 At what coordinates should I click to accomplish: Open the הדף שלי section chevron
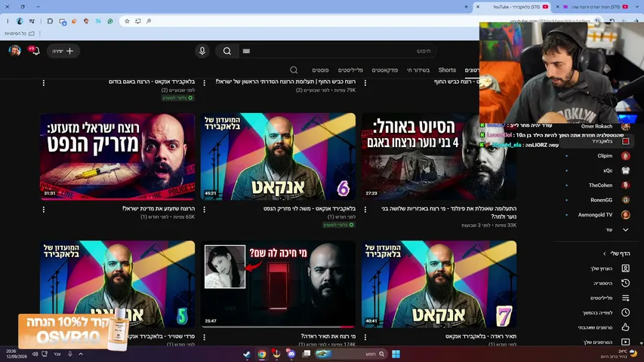point(605,253)
